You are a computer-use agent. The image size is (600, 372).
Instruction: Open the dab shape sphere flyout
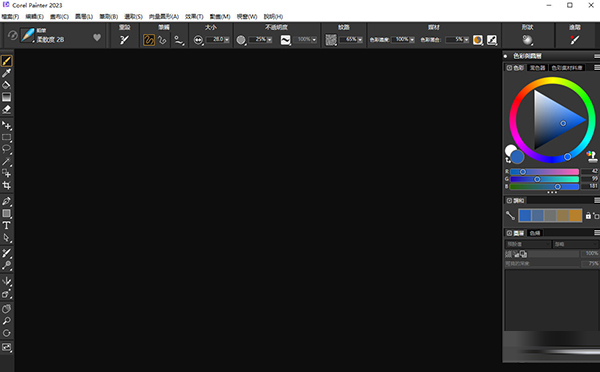527,40
